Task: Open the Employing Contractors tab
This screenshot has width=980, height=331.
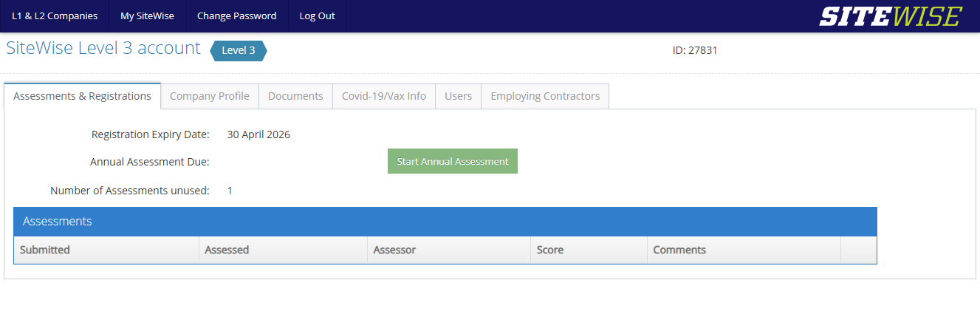Action: (545, 96)
